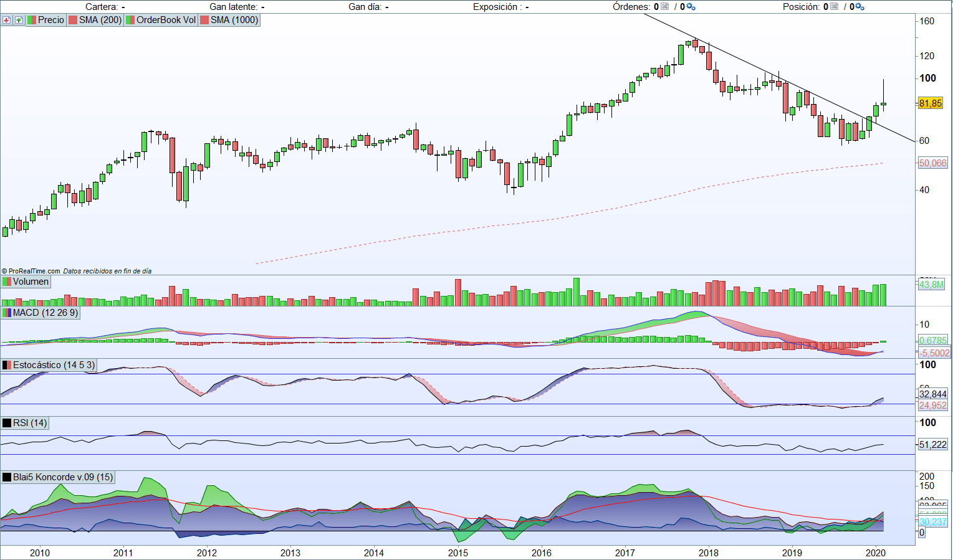The width and height of the screenshot is (953, 560).
Task: Click the RSI value tag 51,222
Action: (932, 445)
